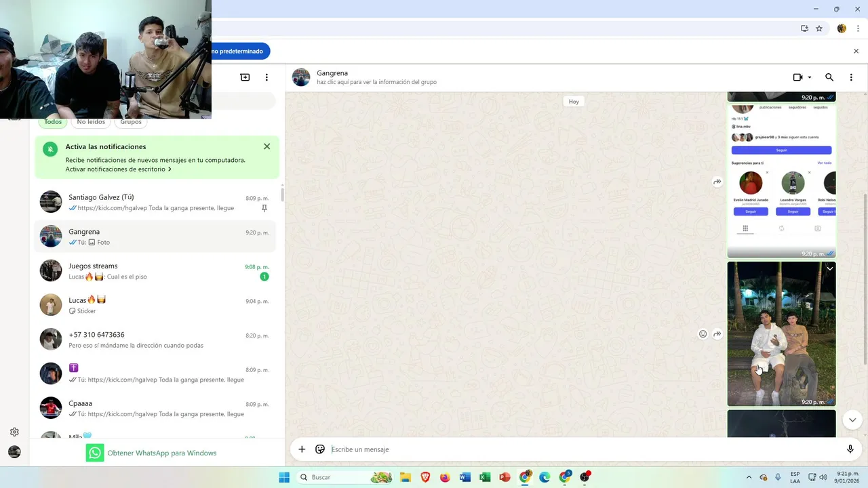Click the taskbar Buscar search box

pyautogui.click(x=346, y=477)
